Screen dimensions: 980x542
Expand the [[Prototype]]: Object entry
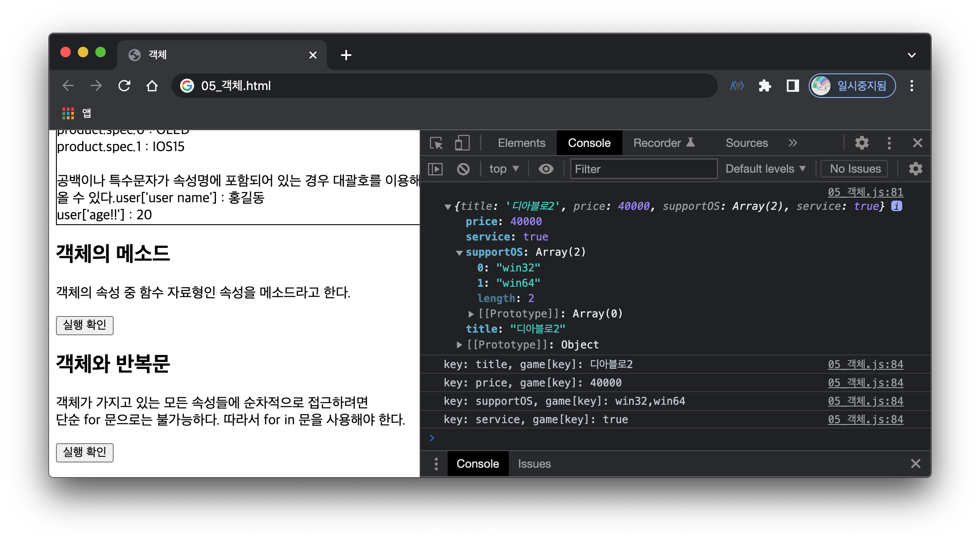coord(459,345)
